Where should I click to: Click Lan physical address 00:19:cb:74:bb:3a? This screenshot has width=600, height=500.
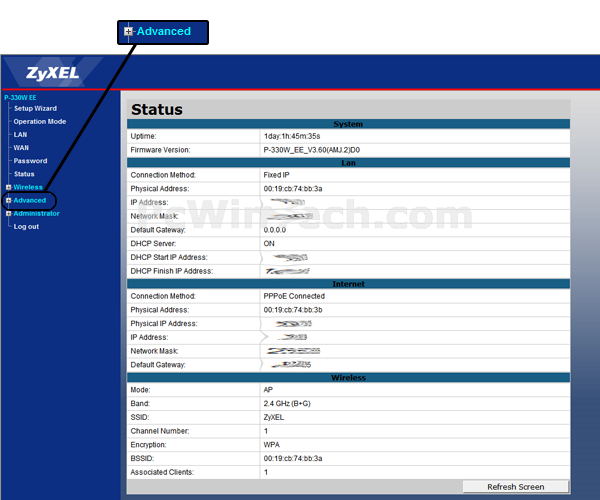(293, 189)
